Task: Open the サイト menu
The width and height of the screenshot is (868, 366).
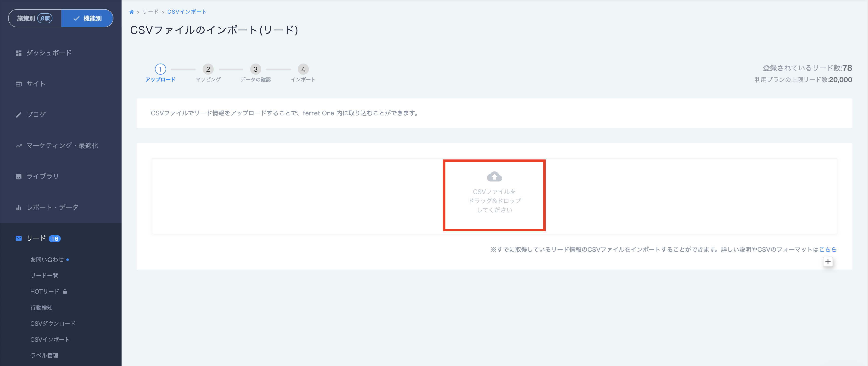Action: click(36, 84)
